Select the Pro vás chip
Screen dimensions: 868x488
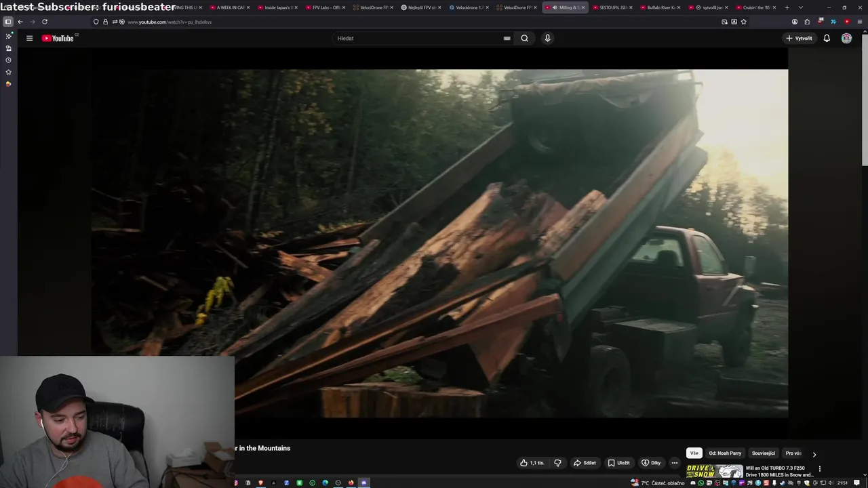pos(793,453)
